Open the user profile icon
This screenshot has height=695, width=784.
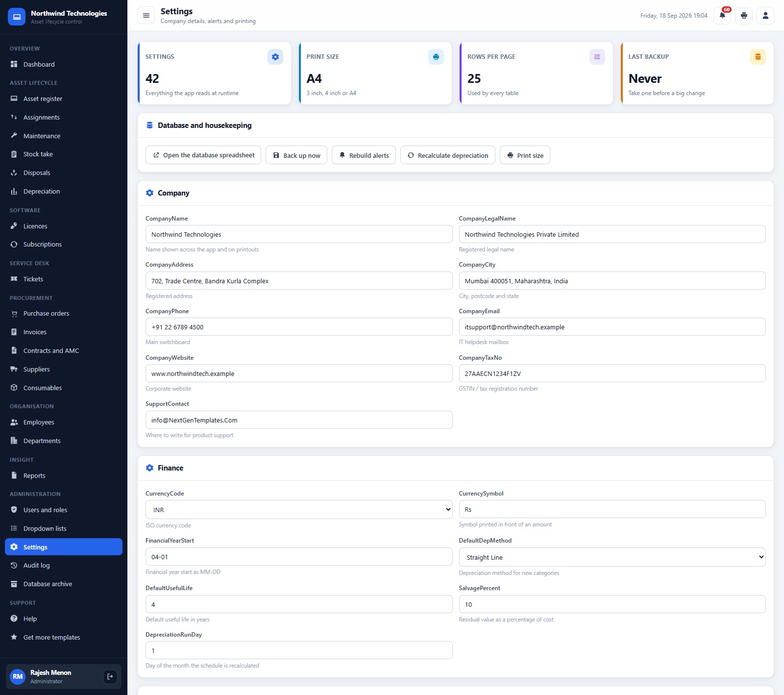[765, 16]
